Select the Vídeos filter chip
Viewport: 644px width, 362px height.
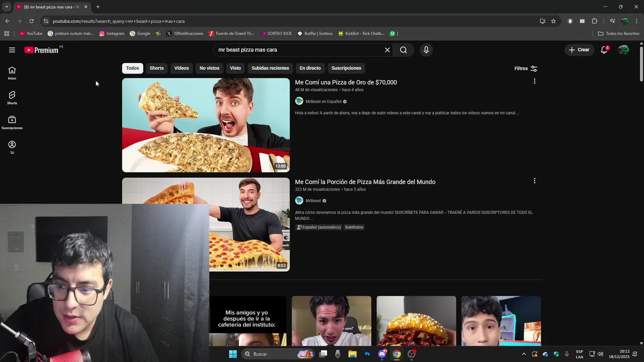[x=182, y=68]
